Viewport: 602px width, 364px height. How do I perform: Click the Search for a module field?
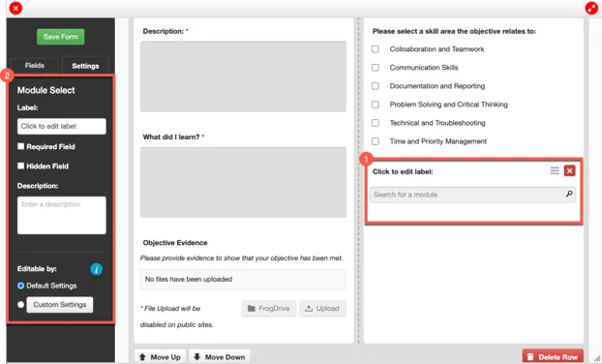point(472,195)
